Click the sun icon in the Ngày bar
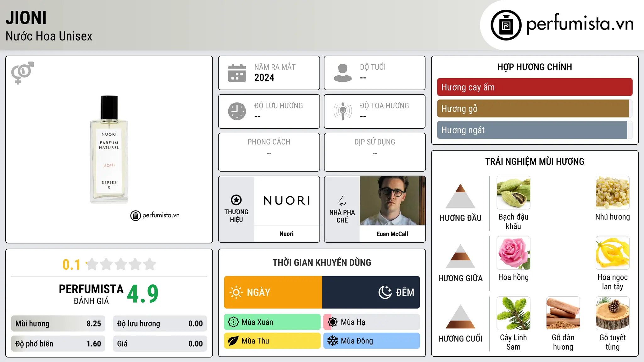This screenshot has height=362, width=644. tap(236, 292)
